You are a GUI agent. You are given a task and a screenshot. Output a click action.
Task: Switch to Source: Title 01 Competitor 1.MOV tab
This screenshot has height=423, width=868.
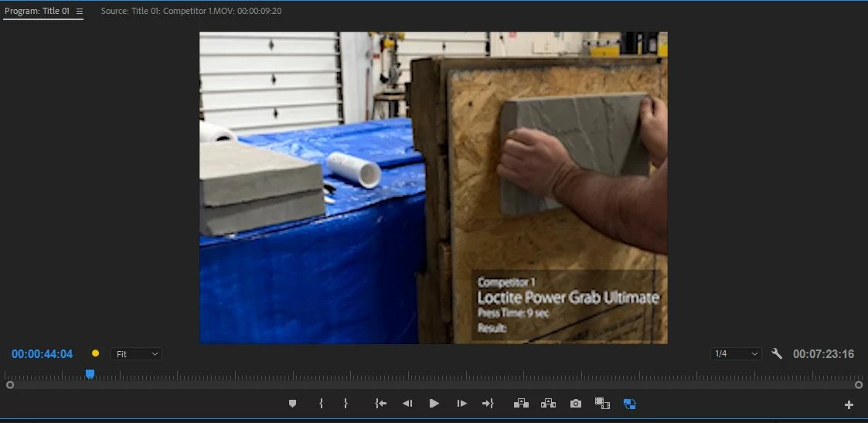[x=191, y=11]
